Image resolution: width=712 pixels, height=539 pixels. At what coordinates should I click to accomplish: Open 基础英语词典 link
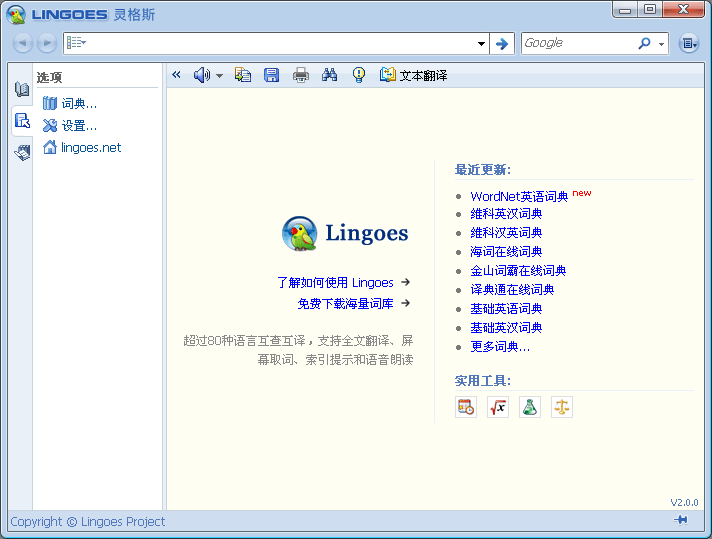point(506,309)
